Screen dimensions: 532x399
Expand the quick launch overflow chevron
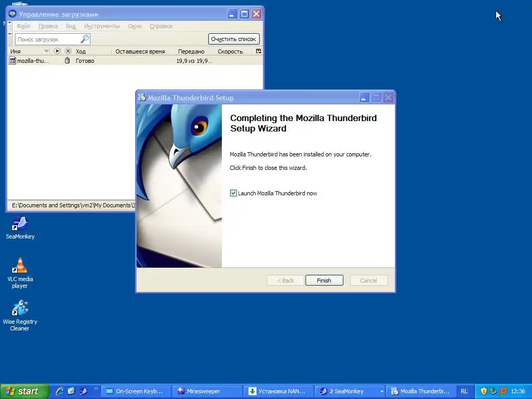click(96, 389)
